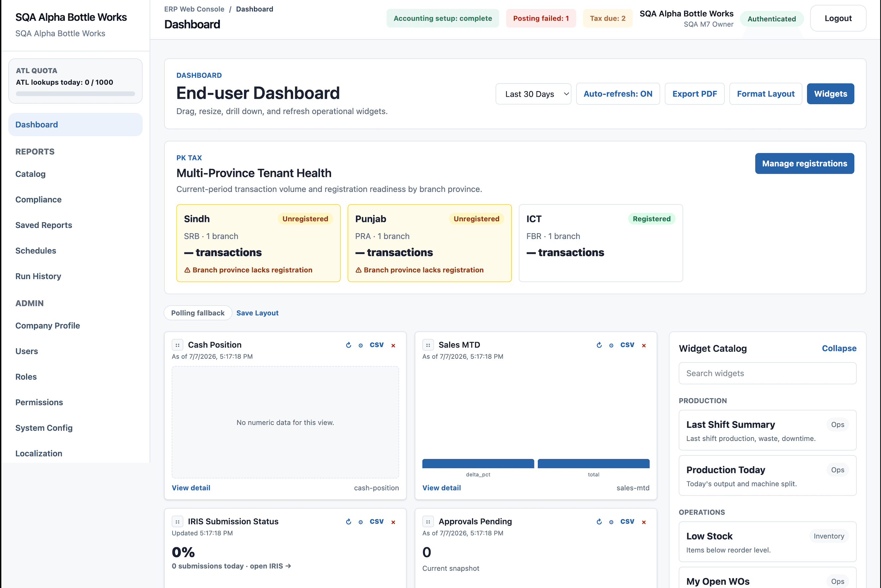This screenshot has width=881, height=588.
Task: Click the Authenticated status badge
Action: click(x=772, y=19)
